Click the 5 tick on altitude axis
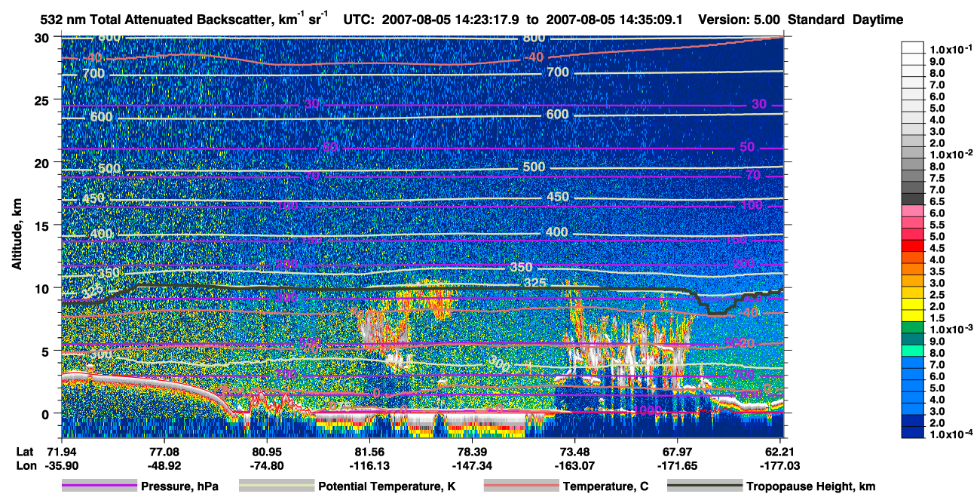This screenshot has height=503, width=980. (47, 351)
